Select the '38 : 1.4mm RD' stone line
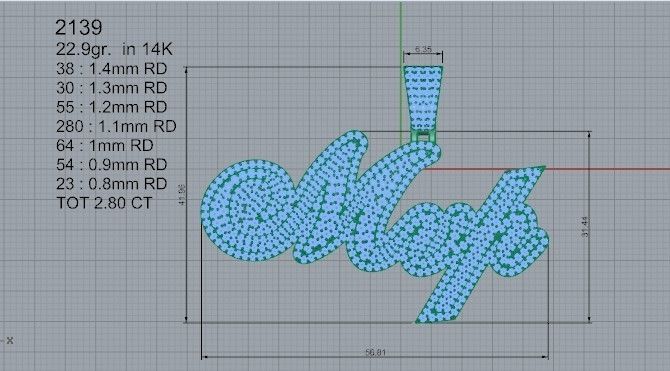 111,68
